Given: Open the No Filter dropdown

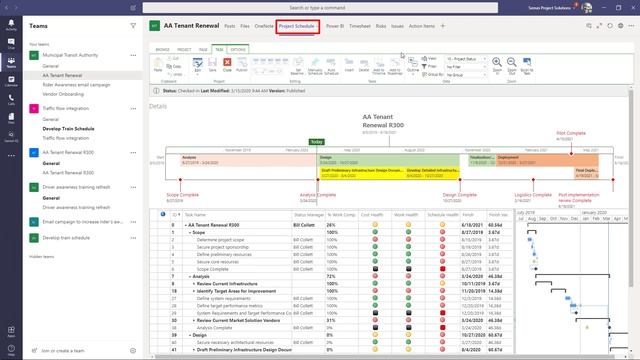Looking at the screenshot, I should pyautogui.click(x=466, y=67).
